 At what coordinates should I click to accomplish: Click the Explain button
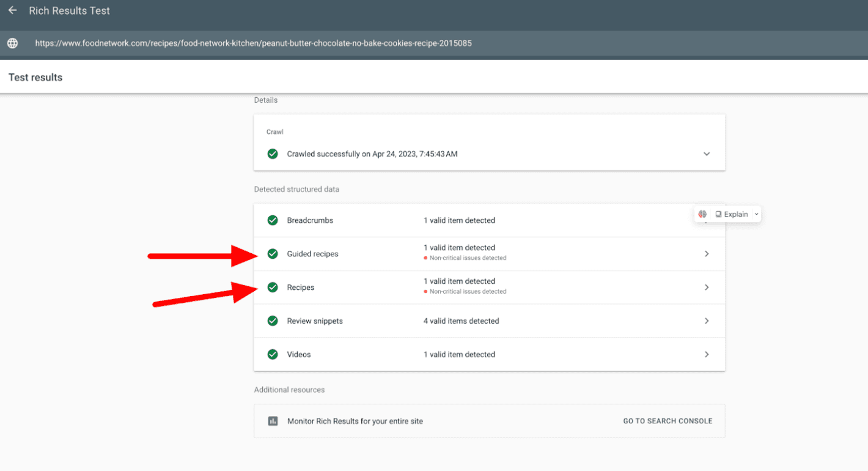coord(732,214)
